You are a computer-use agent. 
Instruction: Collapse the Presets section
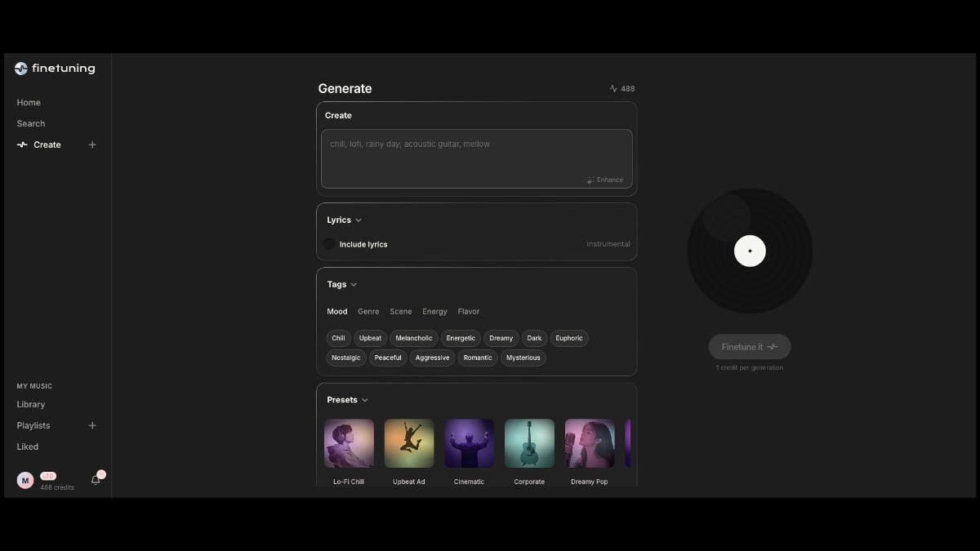pyautogui.click(x=365, y=400)
